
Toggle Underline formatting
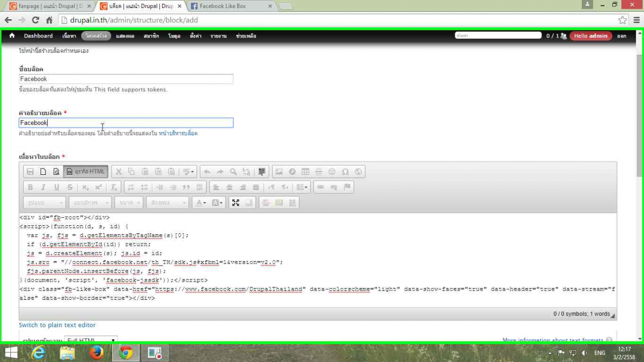click(x=56, y=187)
